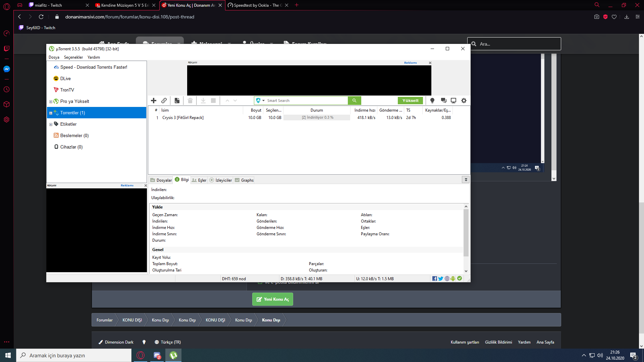Open the chat bubbles icon in the toolbar
644x362 pixels.
tap(443, 101)
